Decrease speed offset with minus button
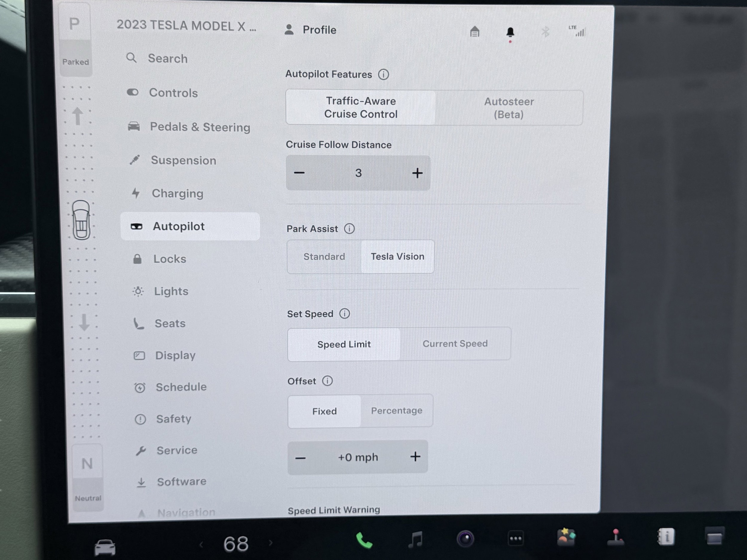 tap(300, 458)
